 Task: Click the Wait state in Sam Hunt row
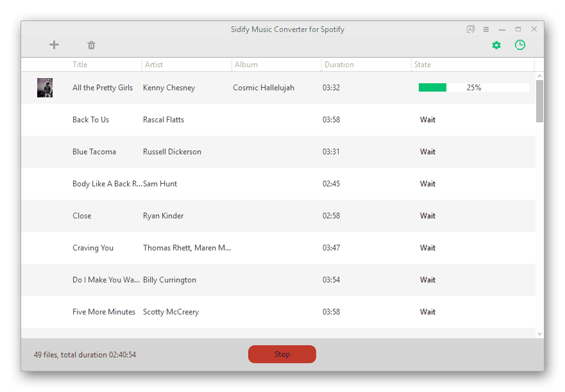coord(428,184)
